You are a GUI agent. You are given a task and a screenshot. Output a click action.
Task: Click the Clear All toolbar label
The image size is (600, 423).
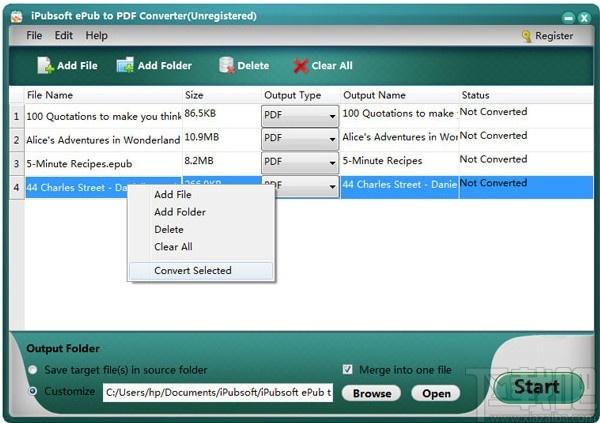pyautogui.click(x=332, y=66)
